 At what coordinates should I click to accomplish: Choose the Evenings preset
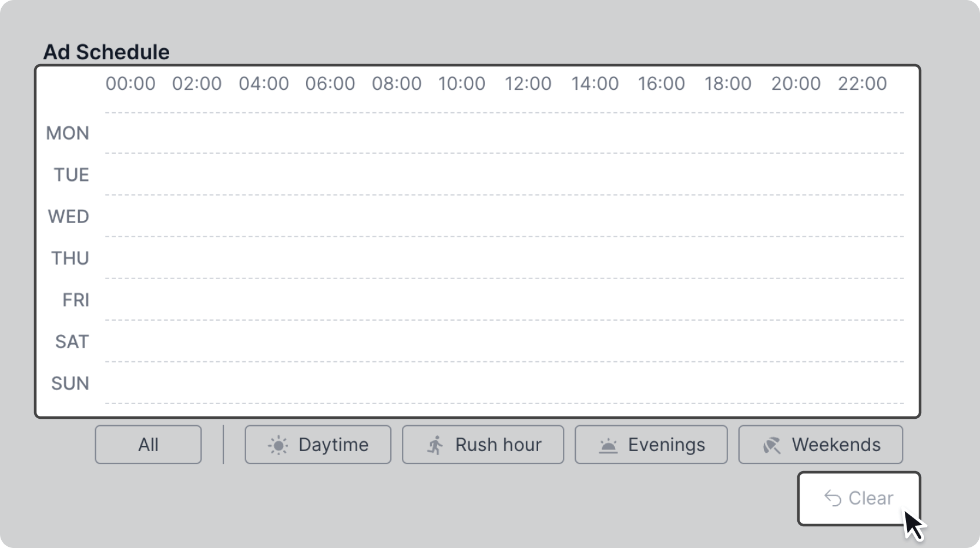click(x=651, y=445)
